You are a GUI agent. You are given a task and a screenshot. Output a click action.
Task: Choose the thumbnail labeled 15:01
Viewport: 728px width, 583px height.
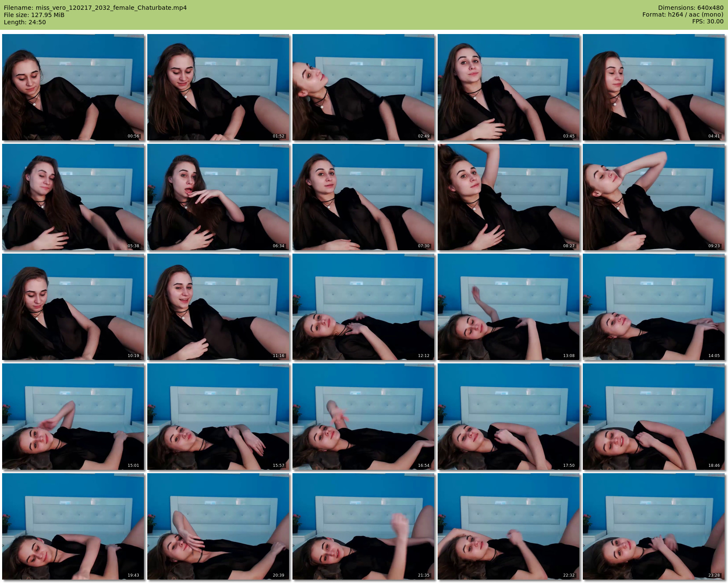coord(73,417)
